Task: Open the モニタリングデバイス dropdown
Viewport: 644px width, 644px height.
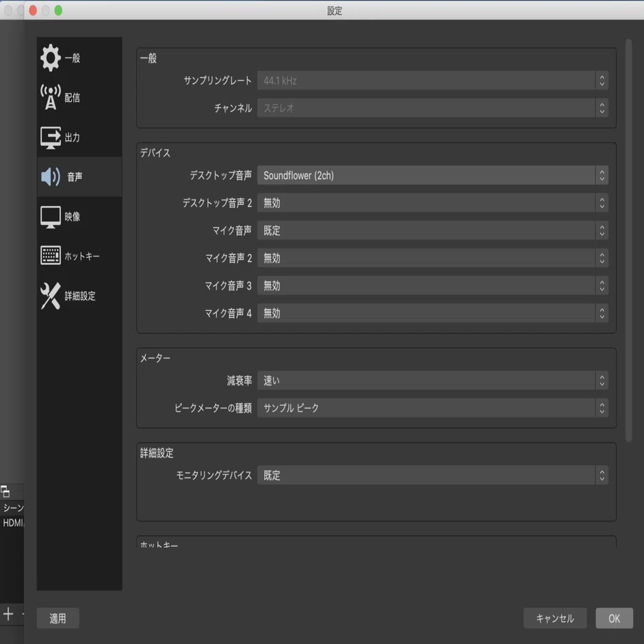Action: (x=433, y=475)
